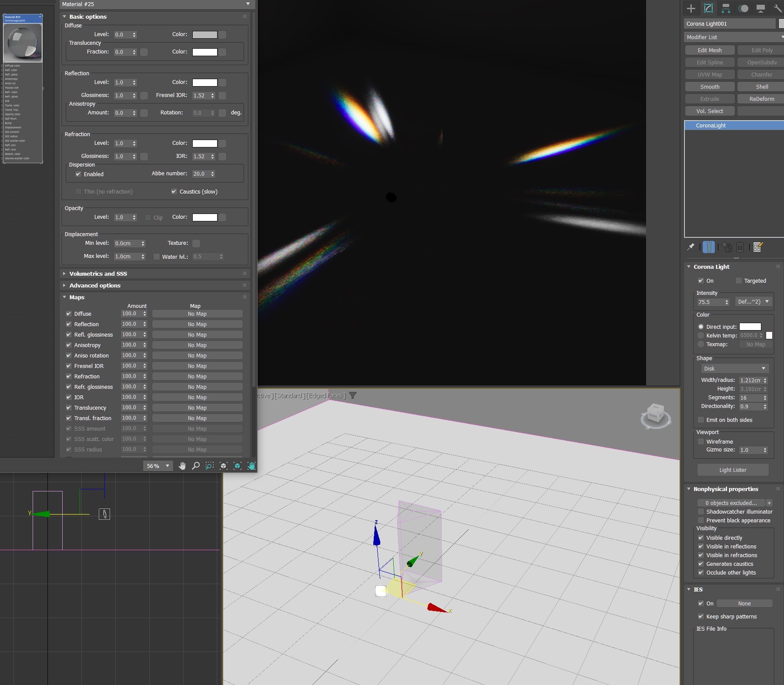Open Configure Modifier Sets icon
784x685 pixels.
click(x=757, y=247)
